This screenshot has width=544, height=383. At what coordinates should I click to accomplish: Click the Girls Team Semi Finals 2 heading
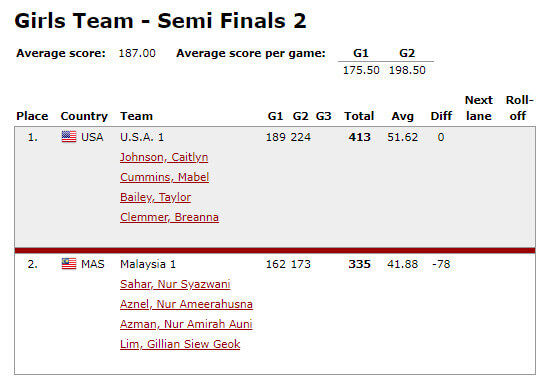click(161, 21)
